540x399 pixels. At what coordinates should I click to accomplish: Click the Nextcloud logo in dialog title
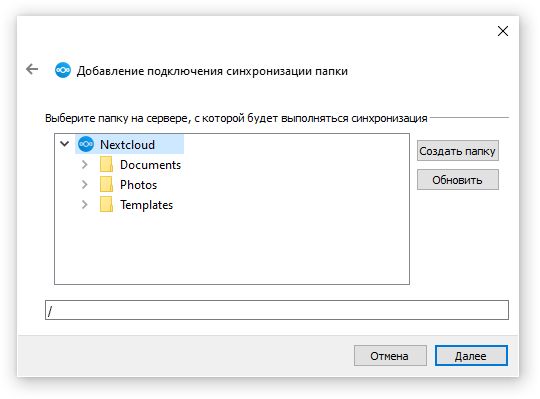63,70
